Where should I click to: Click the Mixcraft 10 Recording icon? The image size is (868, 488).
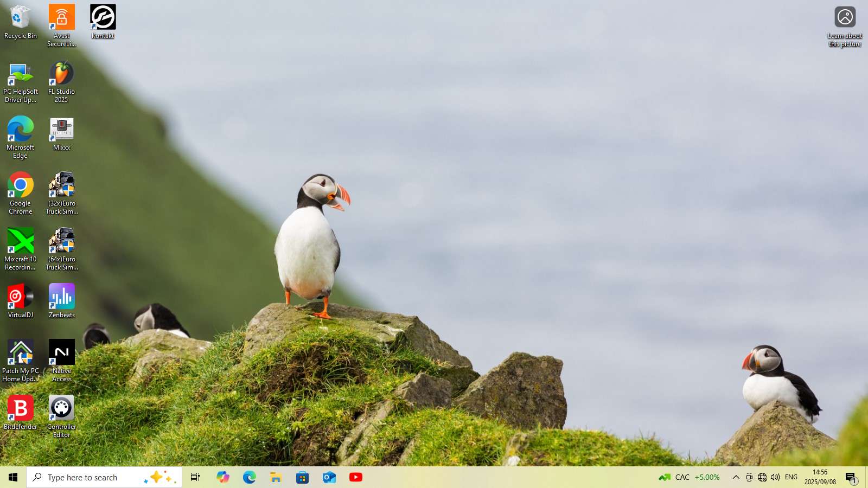point(21,241)
